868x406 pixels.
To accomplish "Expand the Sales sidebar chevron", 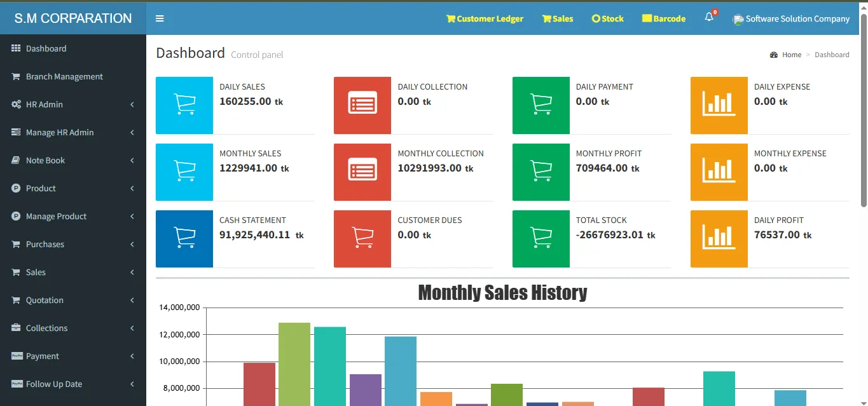I will (132, 272).
